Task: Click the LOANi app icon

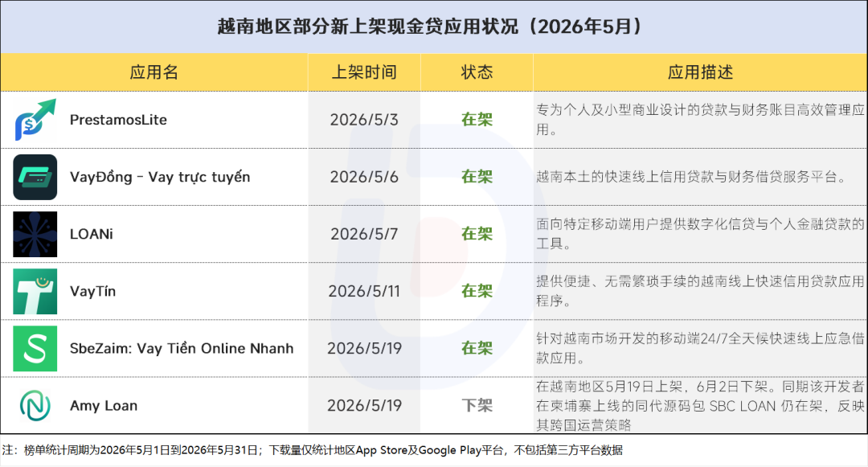Action: (x=35, y=234)
